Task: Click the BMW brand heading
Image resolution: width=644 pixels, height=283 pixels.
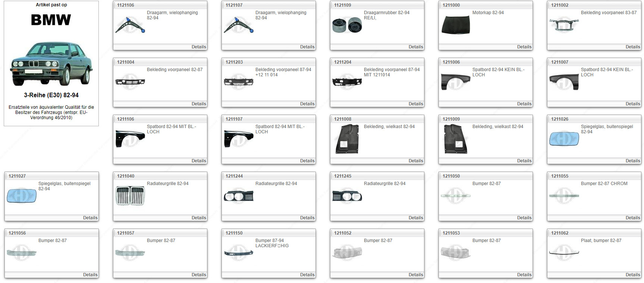Action: (51, 20)
